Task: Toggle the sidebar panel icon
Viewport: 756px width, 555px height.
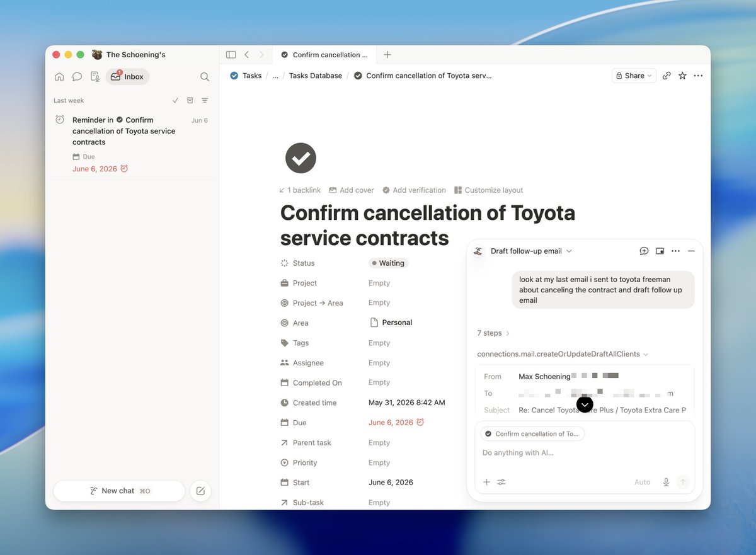Action: click(x=231, y=55)
